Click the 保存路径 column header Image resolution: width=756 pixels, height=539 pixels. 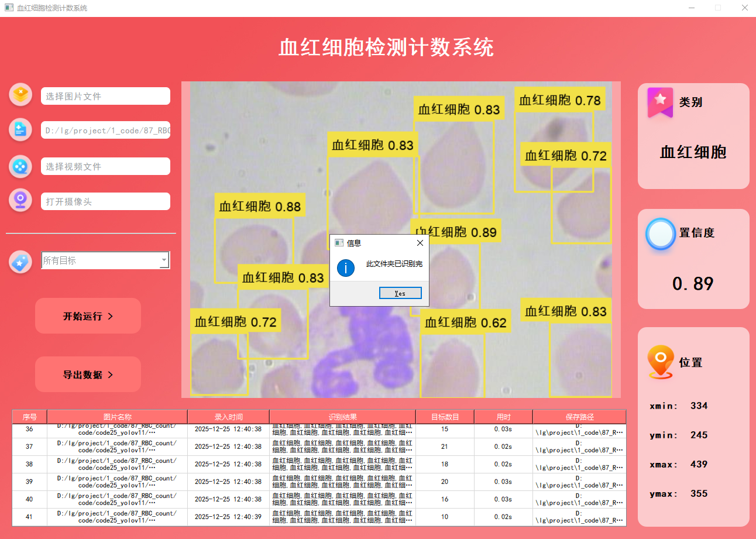pos(580,417)
